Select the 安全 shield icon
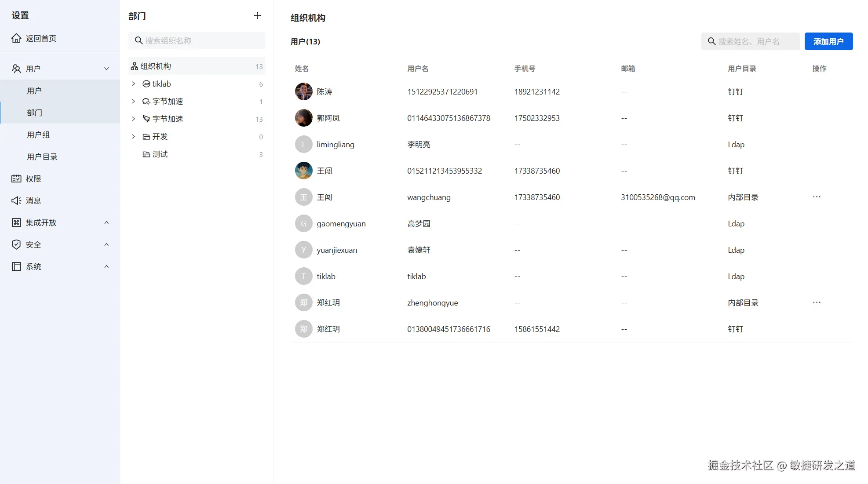The height and width of the screenshot is (484, 868). 16,244
